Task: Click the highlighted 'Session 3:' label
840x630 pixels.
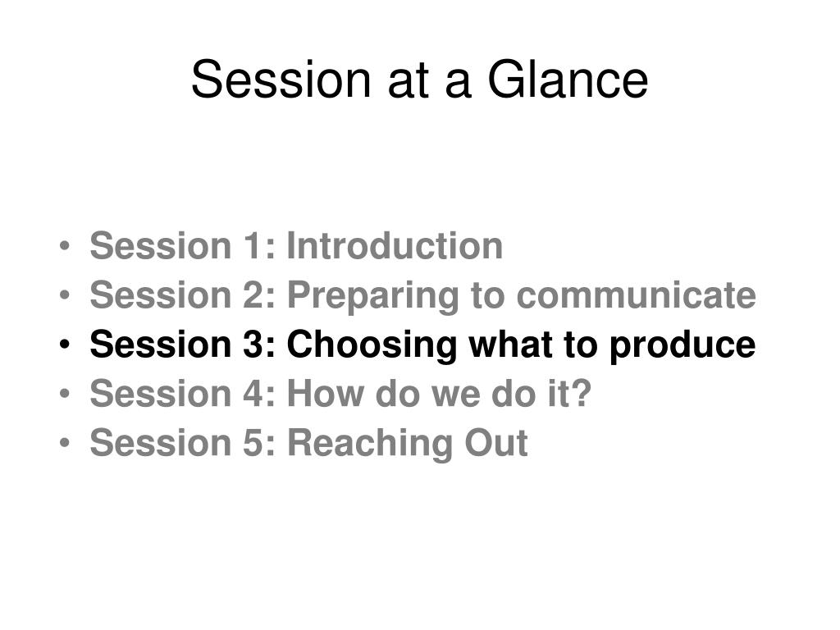Action: click(183, 345)
